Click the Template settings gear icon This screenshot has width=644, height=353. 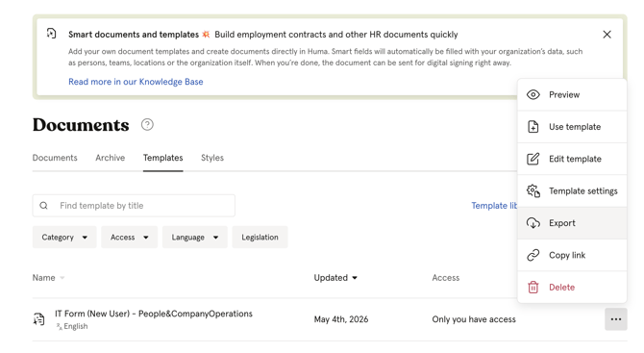pos(533,191)
